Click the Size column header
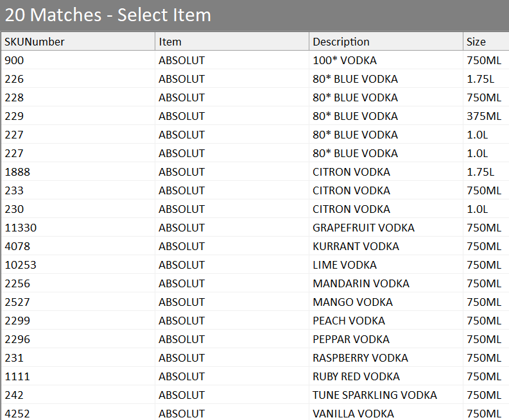 [x=476, y=42]
